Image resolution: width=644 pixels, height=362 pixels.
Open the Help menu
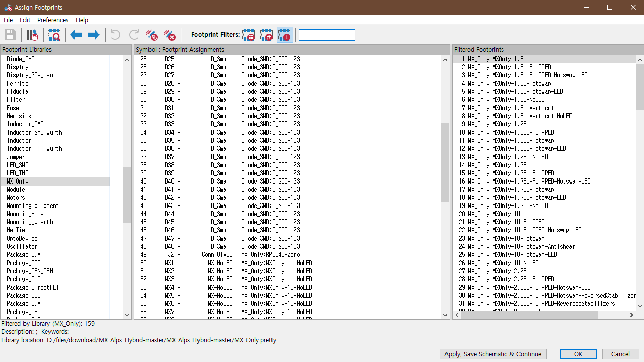coord(82,20)
